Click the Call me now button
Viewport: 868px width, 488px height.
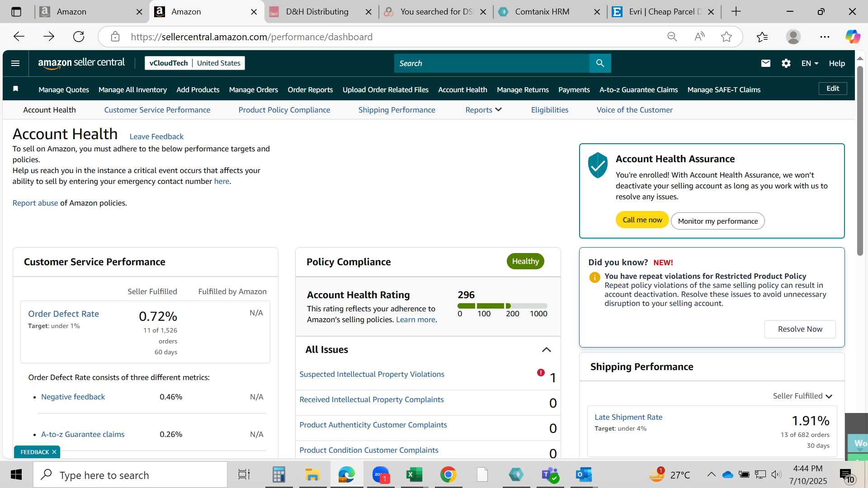coord(642,220)
